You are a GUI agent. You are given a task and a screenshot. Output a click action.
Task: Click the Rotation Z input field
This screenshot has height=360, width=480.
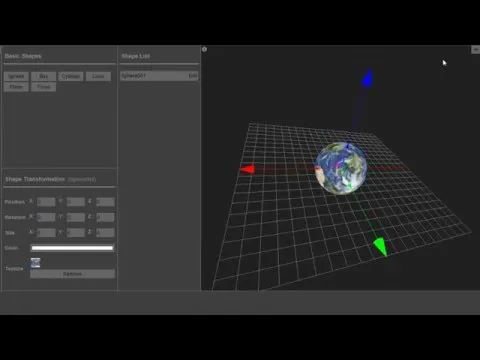pos(105,217)
